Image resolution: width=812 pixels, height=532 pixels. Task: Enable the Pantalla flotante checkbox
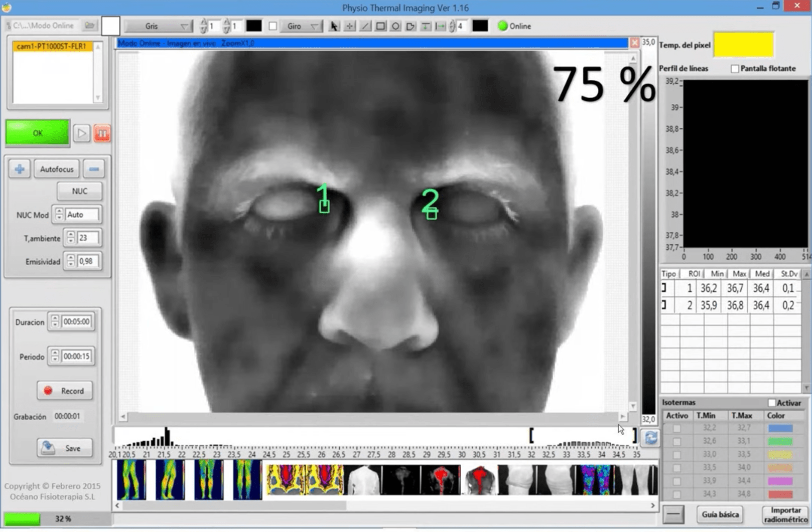735,69
